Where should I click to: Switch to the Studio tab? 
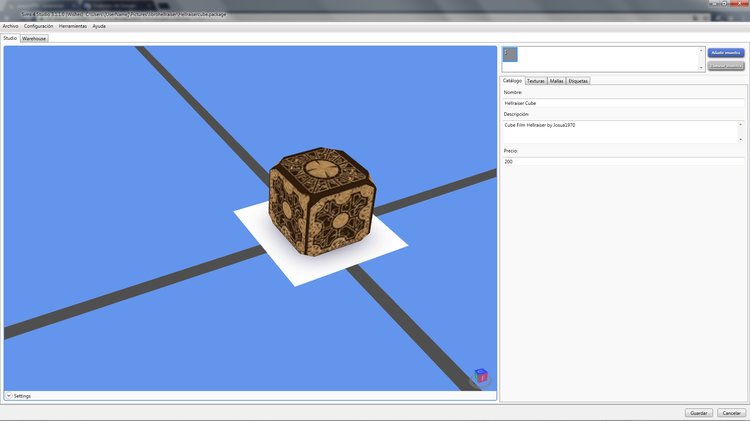(10, 38)
